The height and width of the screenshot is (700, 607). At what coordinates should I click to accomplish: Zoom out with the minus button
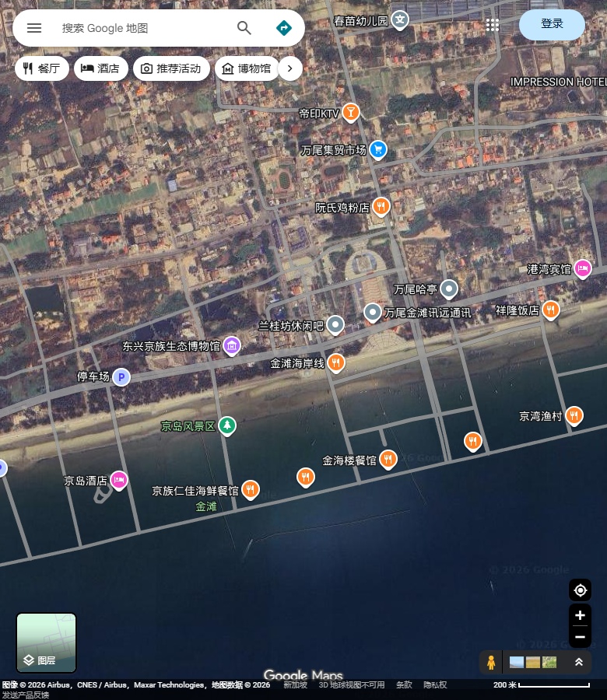pos(580,637)
